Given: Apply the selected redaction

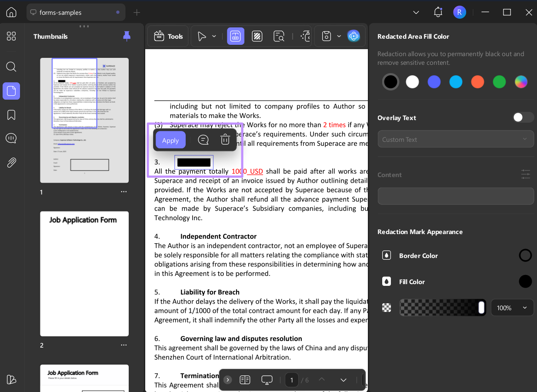Looking at the screenshot, I should click(x=170, y=140).
